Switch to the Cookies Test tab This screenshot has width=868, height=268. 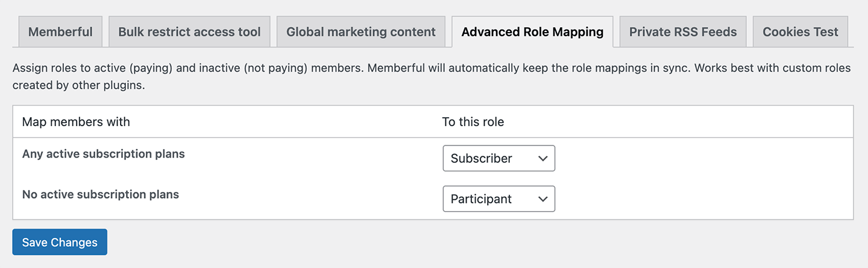(x=800, y=32)
